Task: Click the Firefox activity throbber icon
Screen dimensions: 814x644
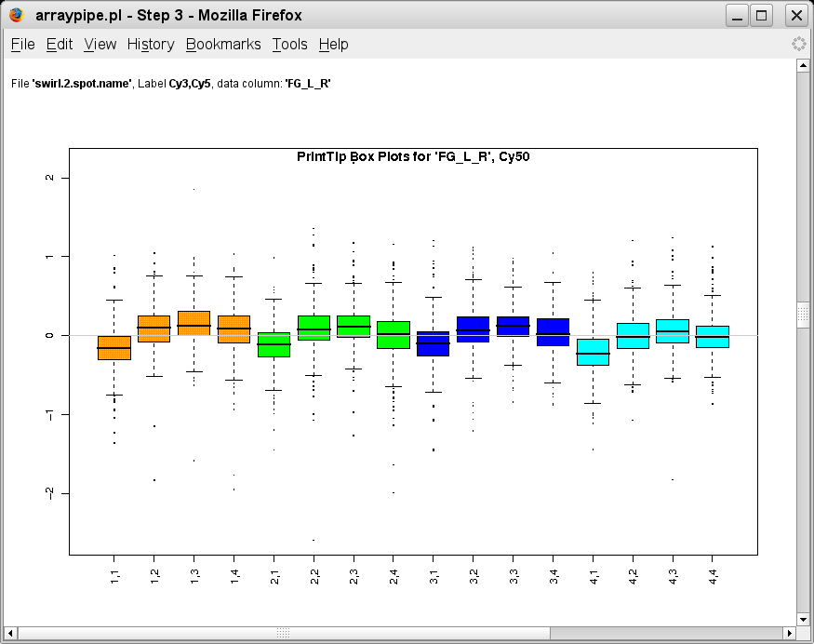Action: pyautogui.click(x=799, y=44)
